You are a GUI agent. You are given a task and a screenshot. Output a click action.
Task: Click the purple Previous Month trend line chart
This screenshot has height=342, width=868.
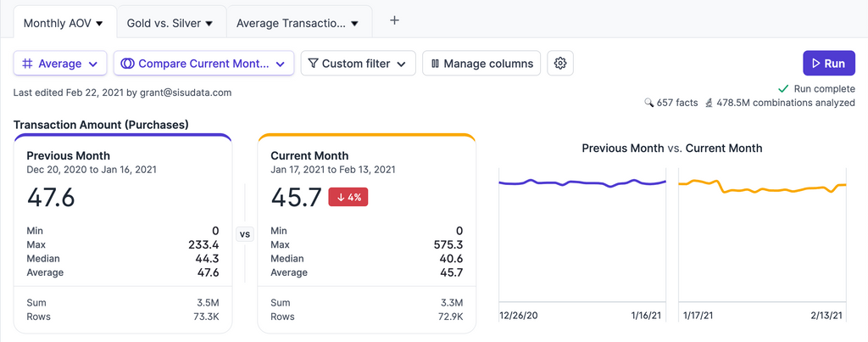point(582,182)
